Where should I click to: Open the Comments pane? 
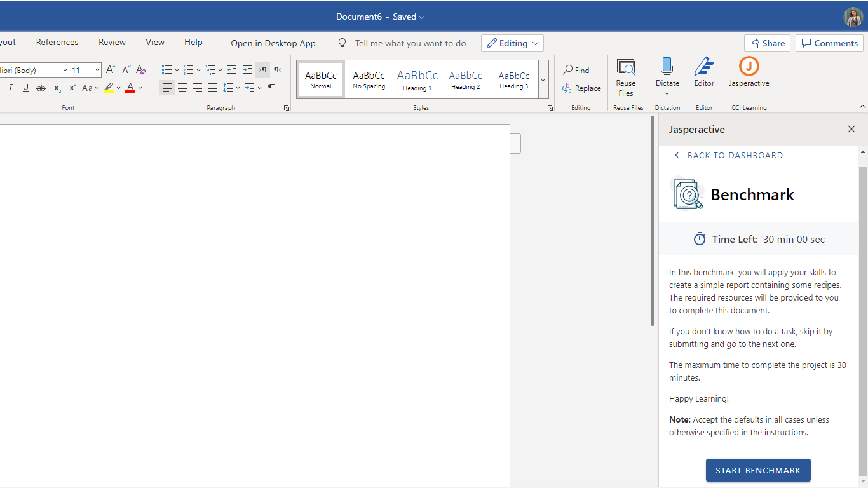[829, 43]
